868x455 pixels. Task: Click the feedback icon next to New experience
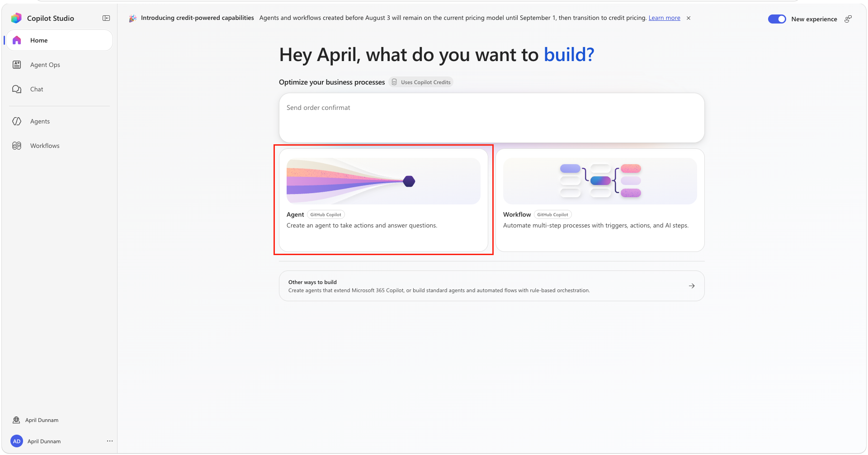click(848, 19)
